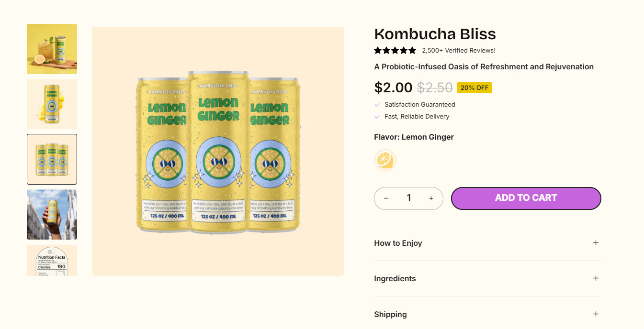Viewport: 644px width, 329px height.
Task: Expand the How to Enjoy section
Action: click(595, 243)
